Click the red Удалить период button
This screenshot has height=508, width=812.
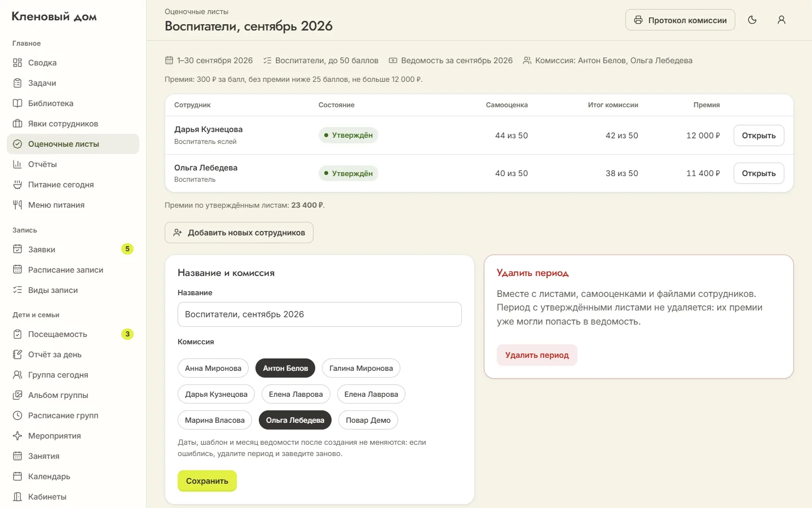click(537, 355)
